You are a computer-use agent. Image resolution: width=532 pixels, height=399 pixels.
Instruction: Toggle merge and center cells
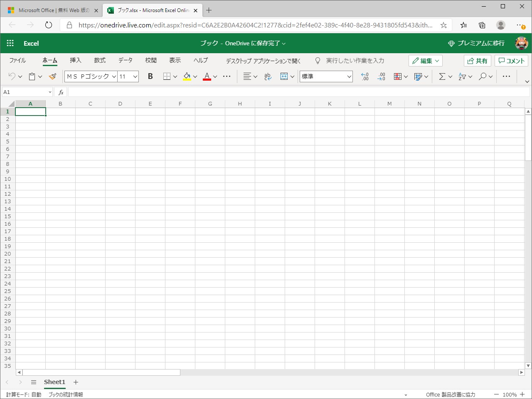(x=284, y=76)
